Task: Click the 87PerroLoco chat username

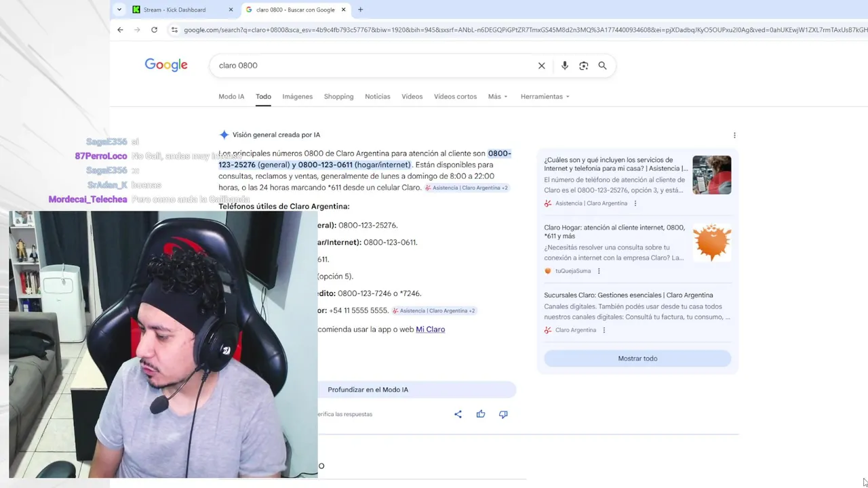Action: coord(101,156)
